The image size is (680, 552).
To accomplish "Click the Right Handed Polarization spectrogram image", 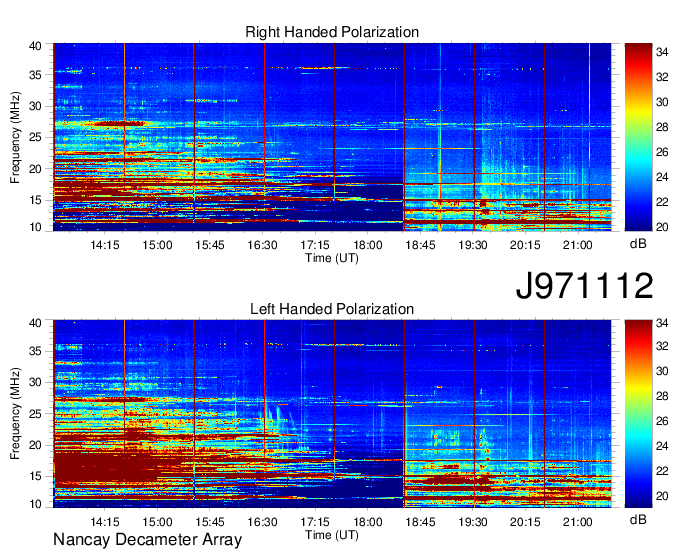I will [x=332, y=137].
